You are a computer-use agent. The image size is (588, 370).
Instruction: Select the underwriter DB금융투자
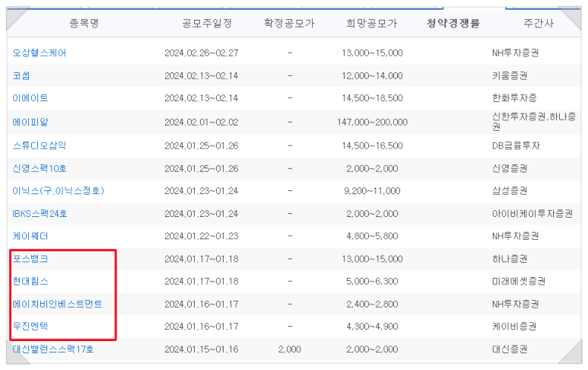(x=516, y=145)
